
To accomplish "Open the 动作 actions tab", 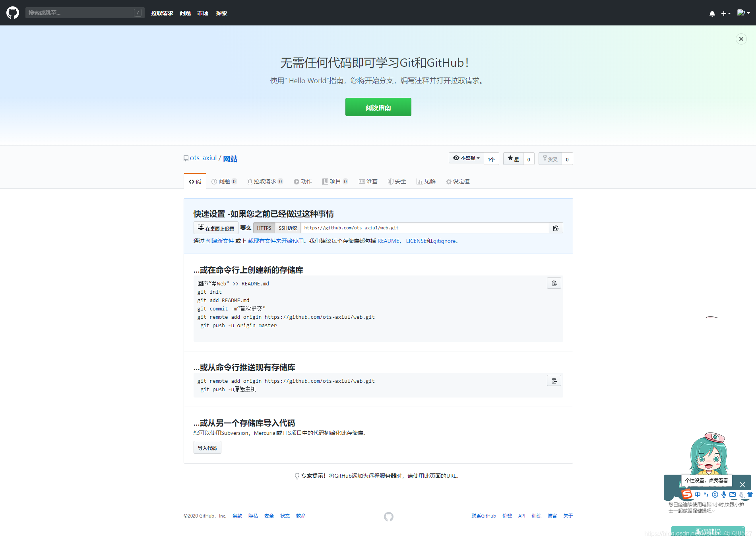I will pyautogui.click(x=303, y=181).
